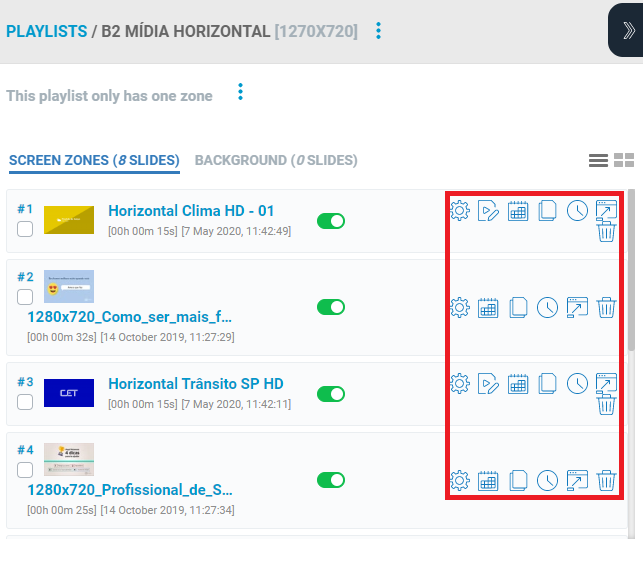This screenshot has height=570, width=643.
Task: Set duration clock for Horizontal Trânsito SP HD
Action: (x=577, y=384)
